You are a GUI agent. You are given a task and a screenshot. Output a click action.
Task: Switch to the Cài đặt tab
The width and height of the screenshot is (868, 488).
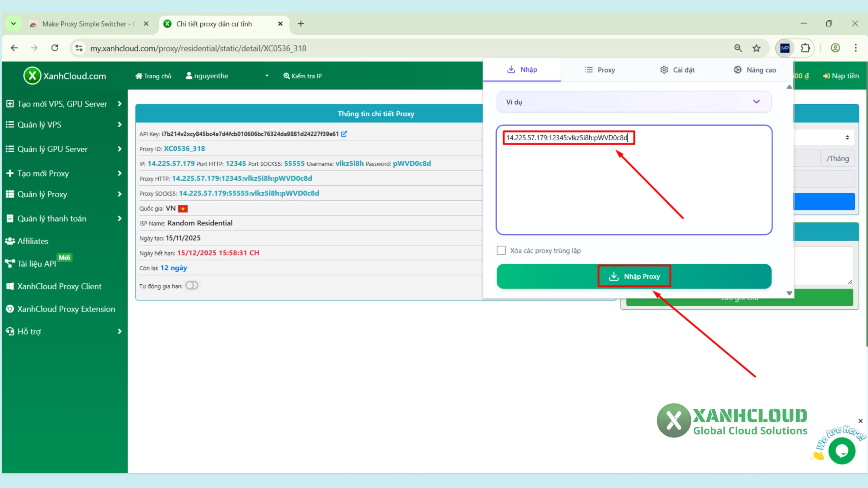pyautogui.click(x=678, y=70)
